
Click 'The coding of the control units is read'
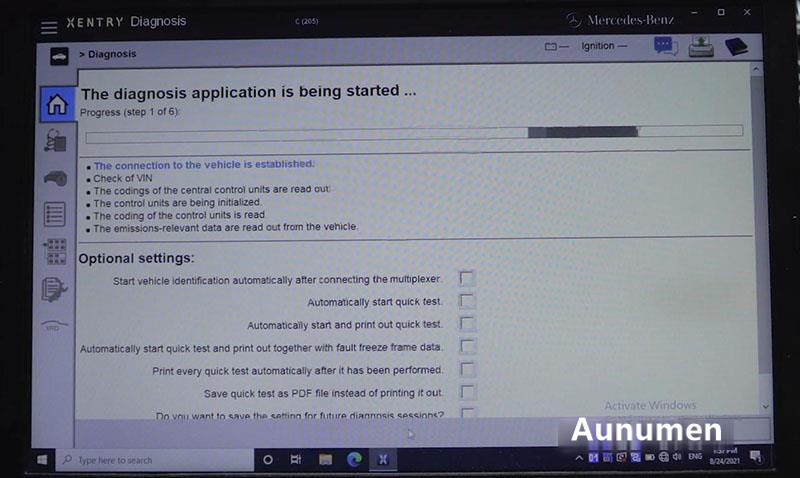[x=179, y=215]
